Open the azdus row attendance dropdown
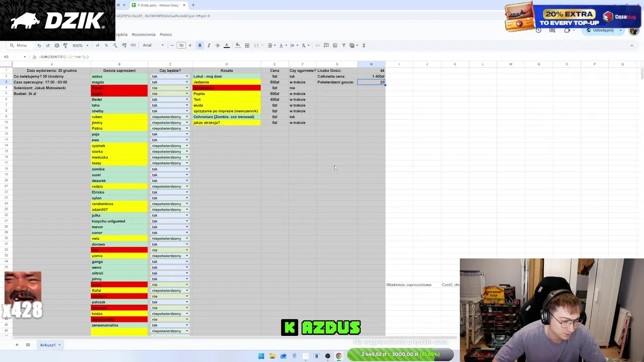This screenshot has width=644, height=362. (x=187, y=76)
